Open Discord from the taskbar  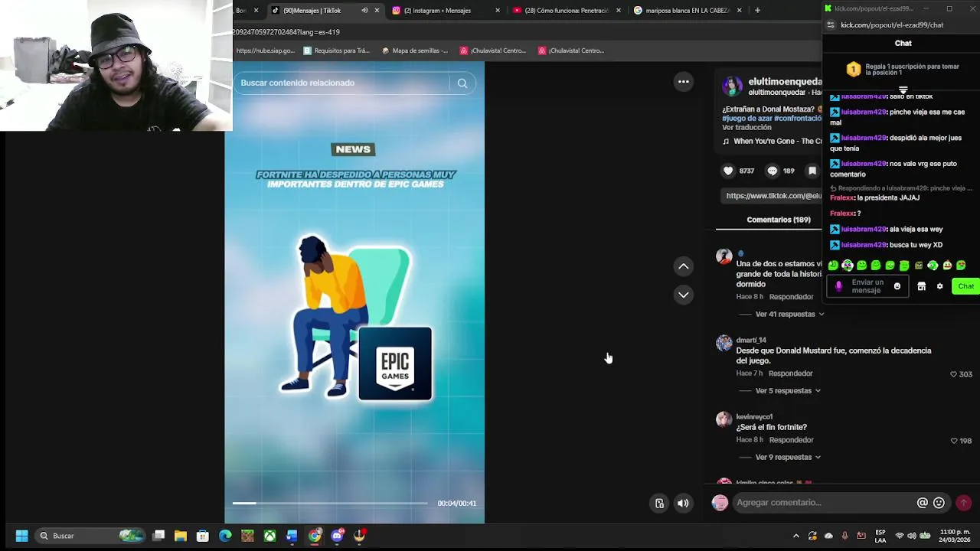(337, 536)
